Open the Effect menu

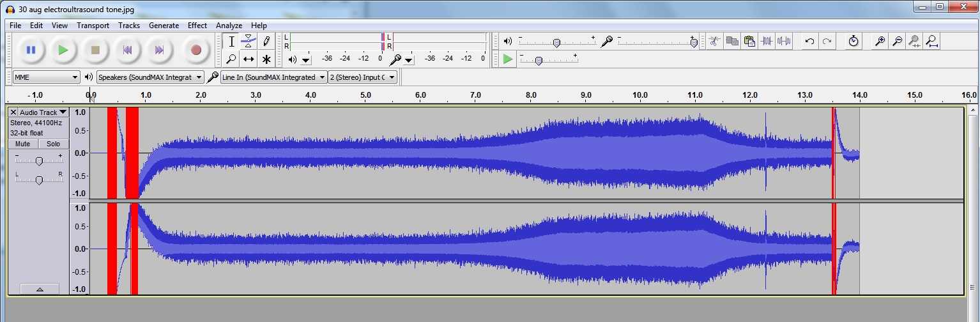tap(197, 26)
